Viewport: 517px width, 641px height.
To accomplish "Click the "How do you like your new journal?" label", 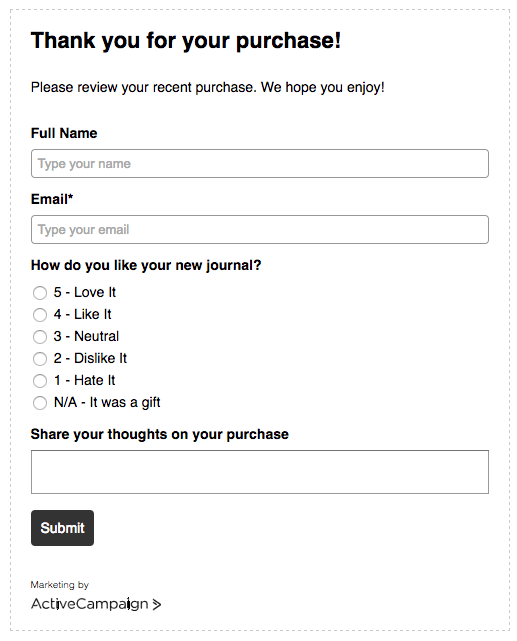I will pos(146,265).
